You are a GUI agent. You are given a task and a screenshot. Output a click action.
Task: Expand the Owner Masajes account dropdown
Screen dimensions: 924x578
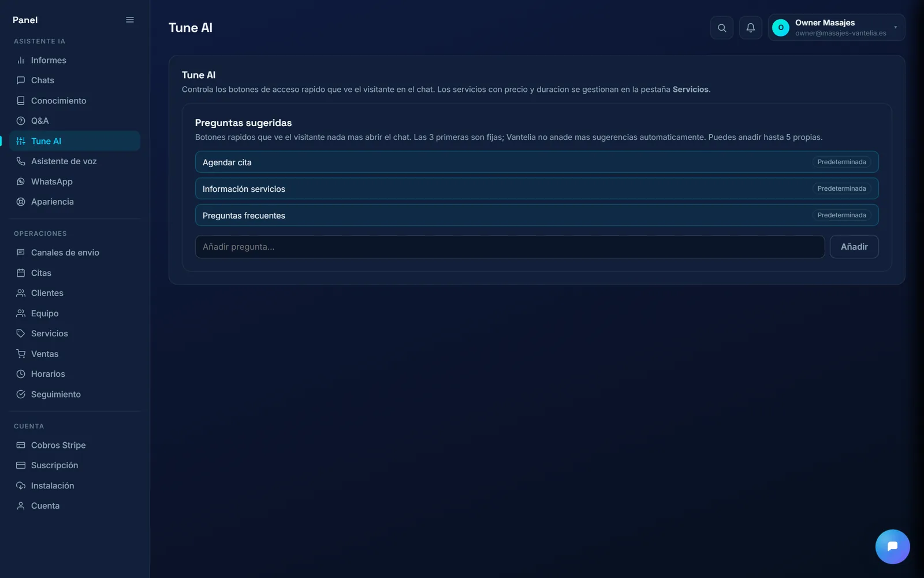(836, 28)
